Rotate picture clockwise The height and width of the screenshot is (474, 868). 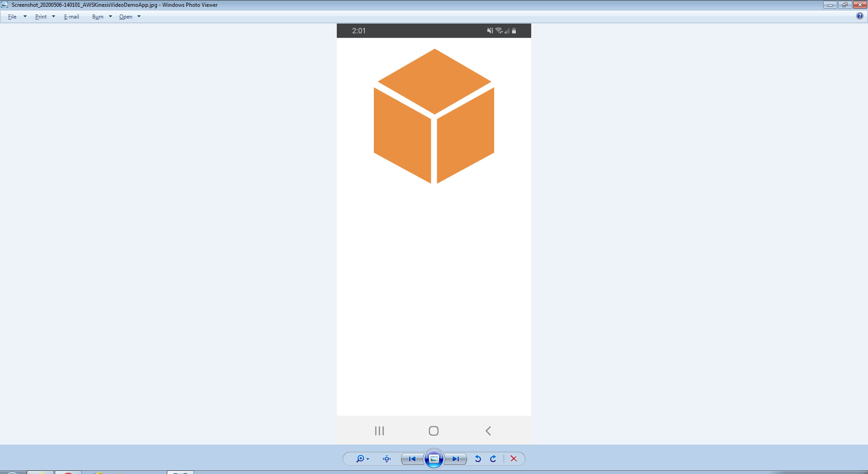[493, 459]
